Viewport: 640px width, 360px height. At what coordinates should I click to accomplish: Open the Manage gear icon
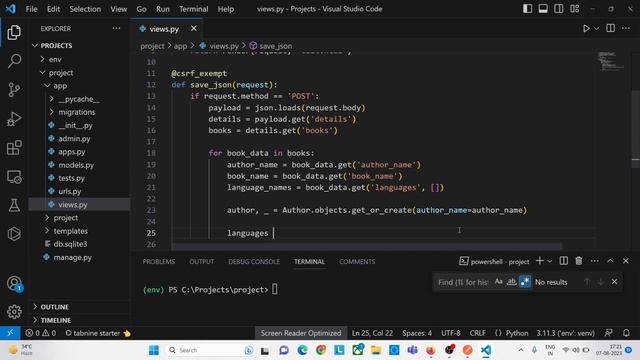coord(14,312)
